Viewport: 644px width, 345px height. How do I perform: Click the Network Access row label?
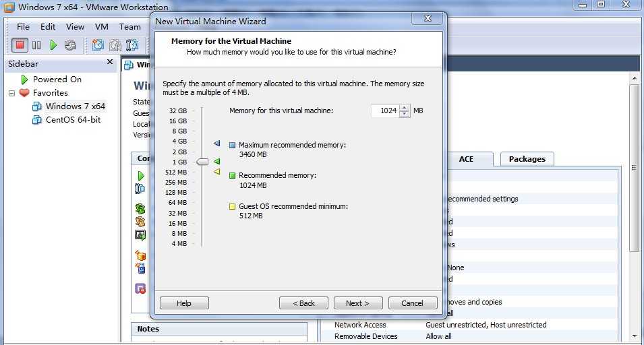(360, 325)
